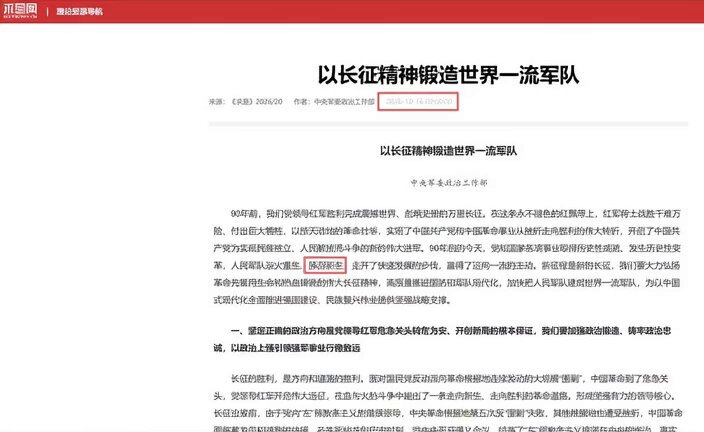The height and width of the screenshot is (432, 704).
Task: Click the second line of the bold section heading
Action: tap(286, 348)
